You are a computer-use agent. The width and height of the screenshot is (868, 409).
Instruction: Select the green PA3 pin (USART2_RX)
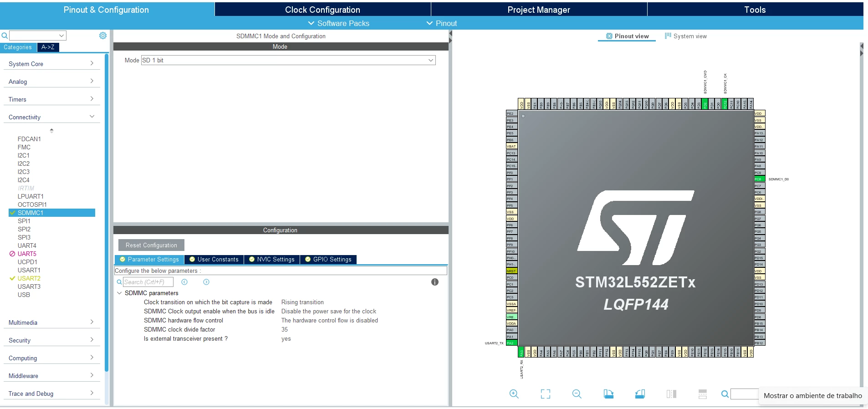pyautogui.click(x=521, y=352)
